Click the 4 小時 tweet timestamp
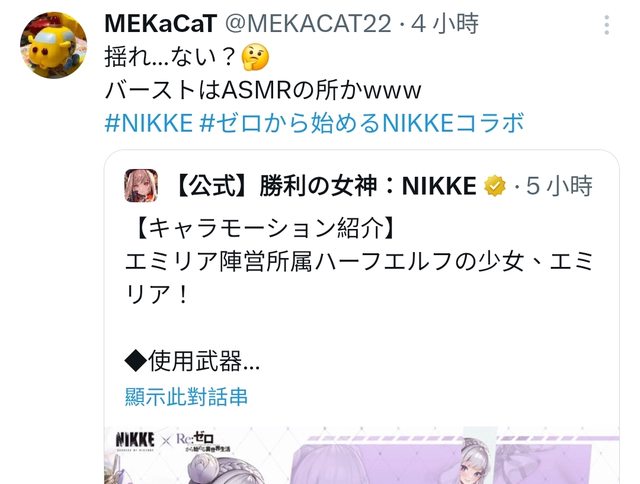This screenshot has height=484, width=640. [444, 24]
